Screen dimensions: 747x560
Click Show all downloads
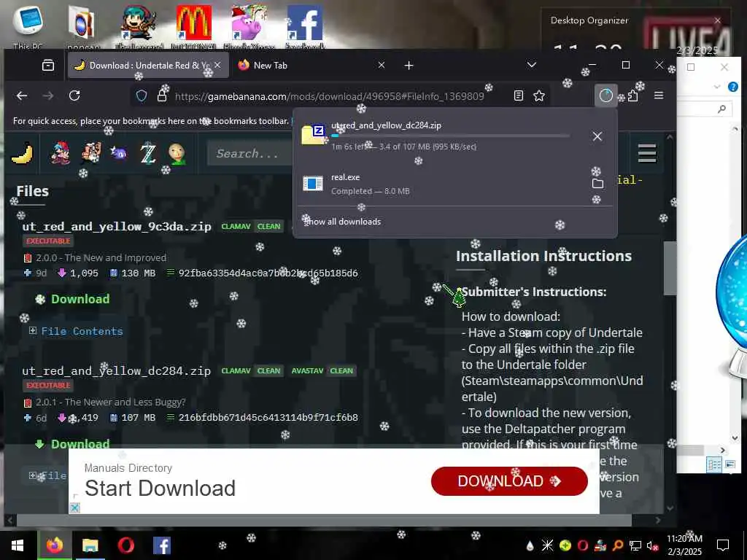pyautogui.click(x=343, y=222)
